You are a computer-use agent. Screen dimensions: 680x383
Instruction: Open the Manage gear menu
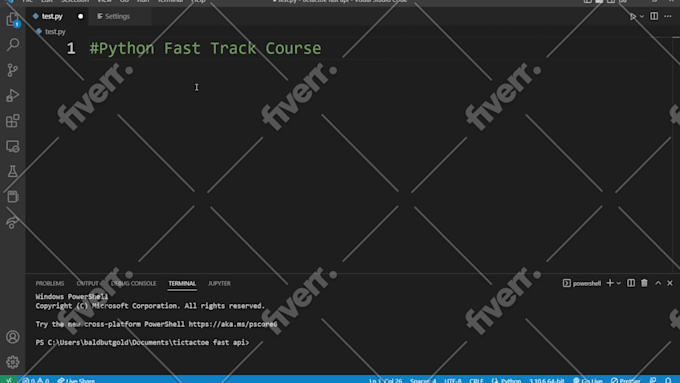tap(13, 362)
